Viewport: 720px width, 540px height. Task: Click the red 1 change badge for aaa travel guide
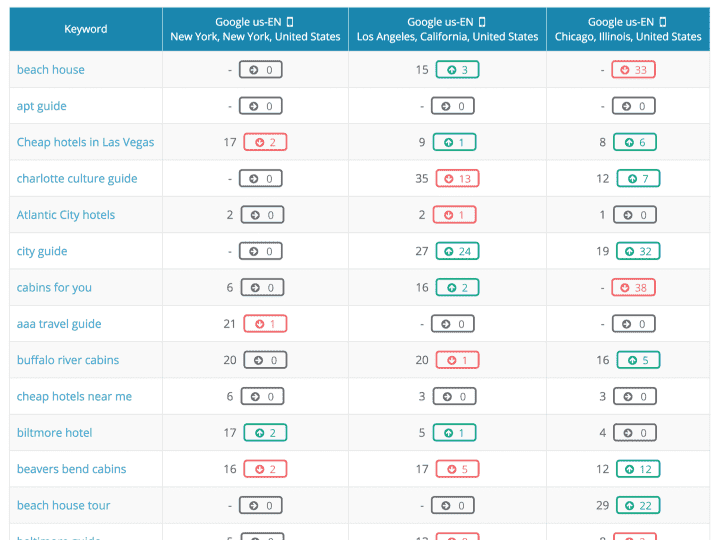(265, 324)
